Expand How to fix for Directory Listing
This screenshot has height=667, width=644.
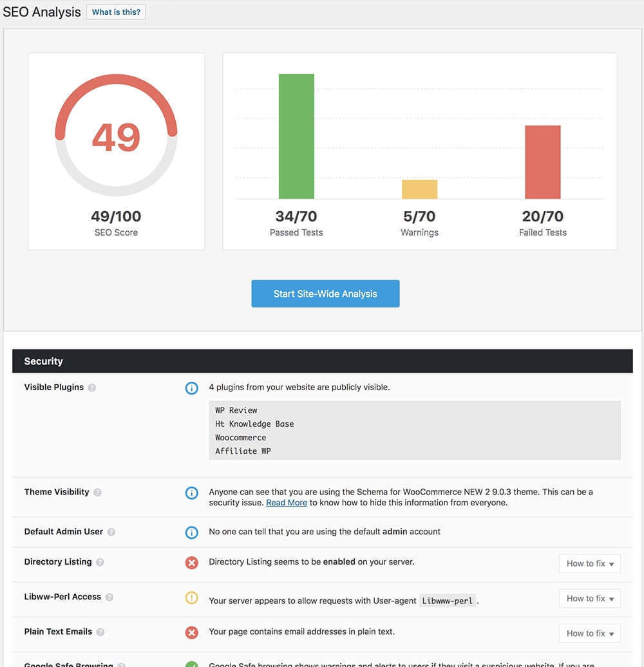click(x=589, y=563)
